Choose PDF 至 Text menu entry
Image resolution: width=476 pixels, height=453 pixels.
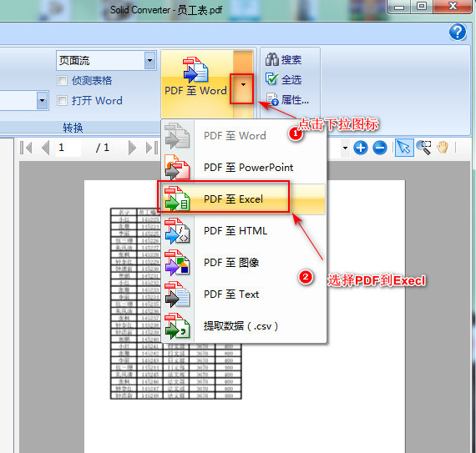coord(244,294)
